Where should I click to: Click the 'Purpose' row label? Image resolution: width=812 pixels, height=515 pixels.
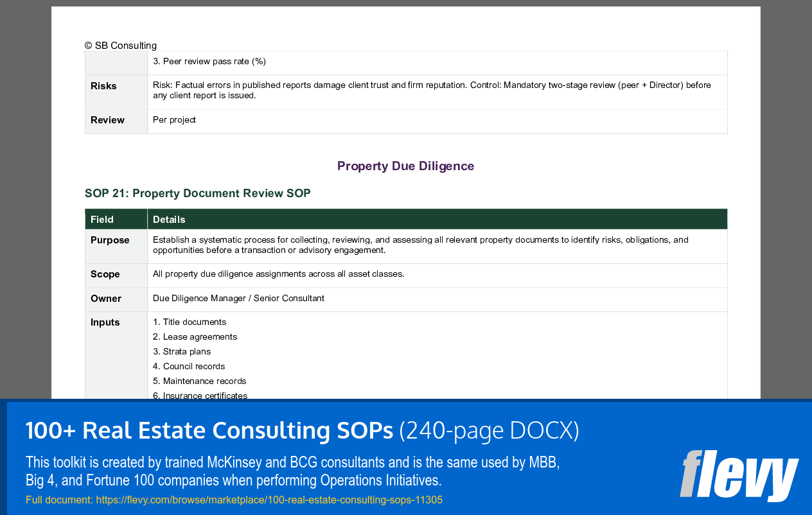(110, 240)
